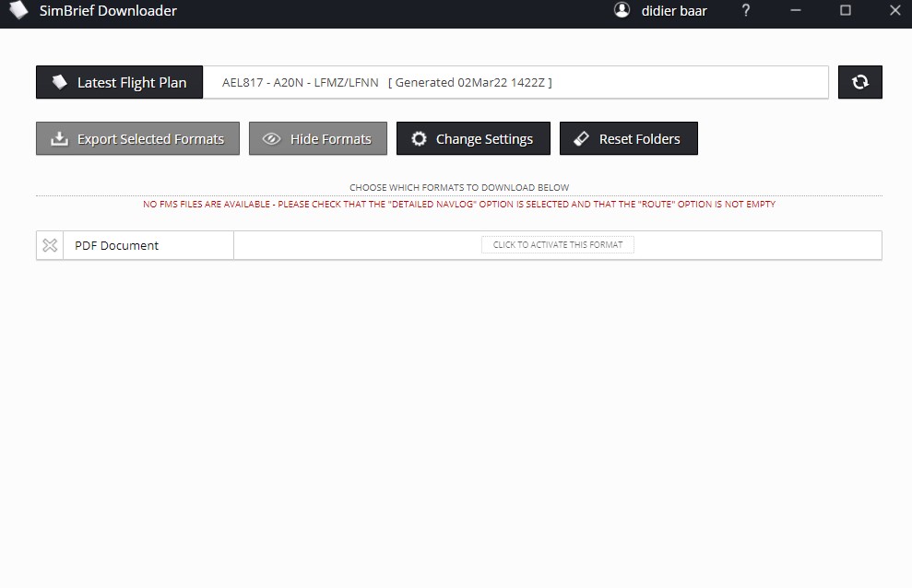The height and width of the screenshot is (588, 912).
Task: Click the user profile avatar icon
Action: [x=622, y=10]
